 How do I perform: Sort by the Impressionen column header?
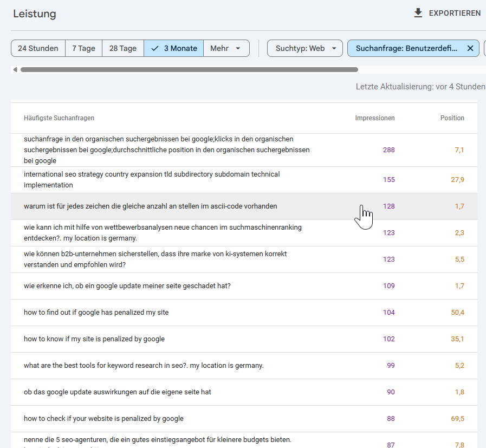(x=375, y=118)
